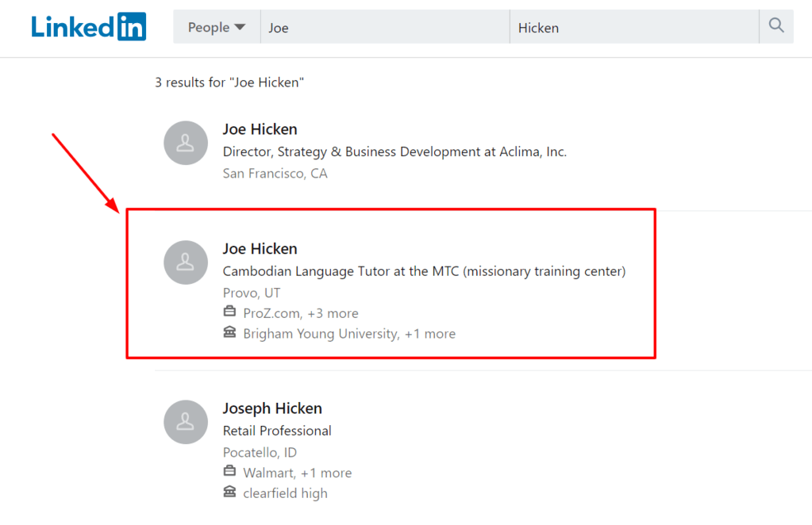The height and width of the screenshot is (525, 812).
Task: Click the highlighted Joe Hicken's avatar photo
Action: coord(185,262)
